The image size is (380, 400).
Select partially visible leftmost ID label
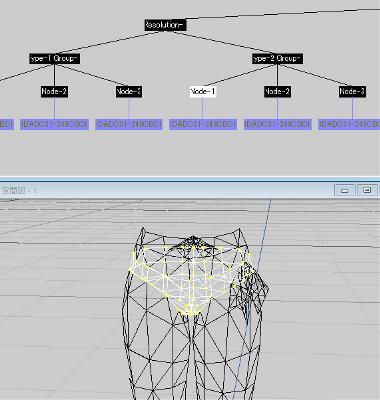click(x=7, y=124)
